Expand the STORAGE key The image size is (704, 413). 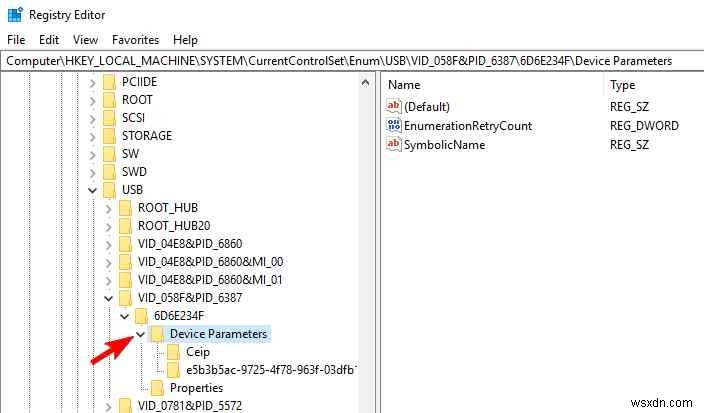[x=92, y=137]
